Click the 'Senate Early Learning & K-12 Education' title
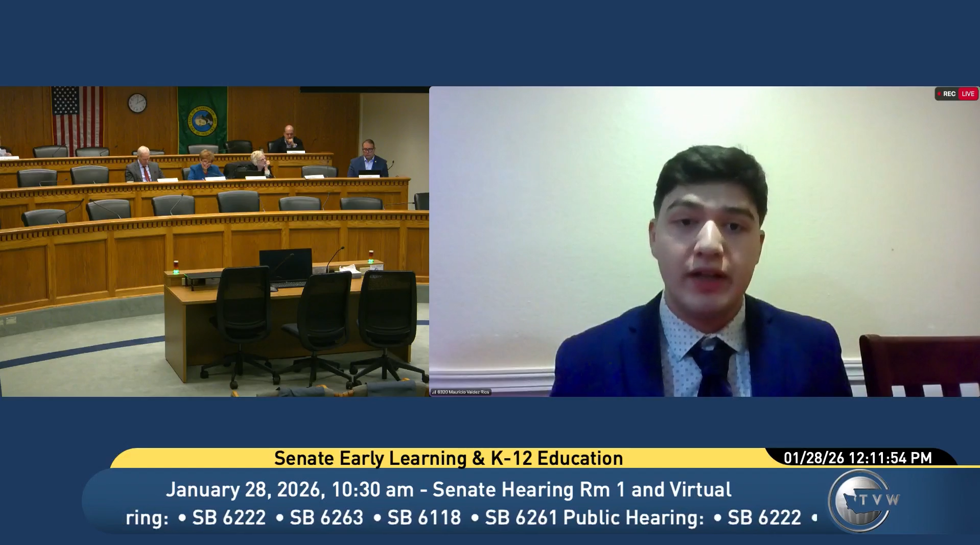Viewport: 980px width, 545px height. click(449, 458)
